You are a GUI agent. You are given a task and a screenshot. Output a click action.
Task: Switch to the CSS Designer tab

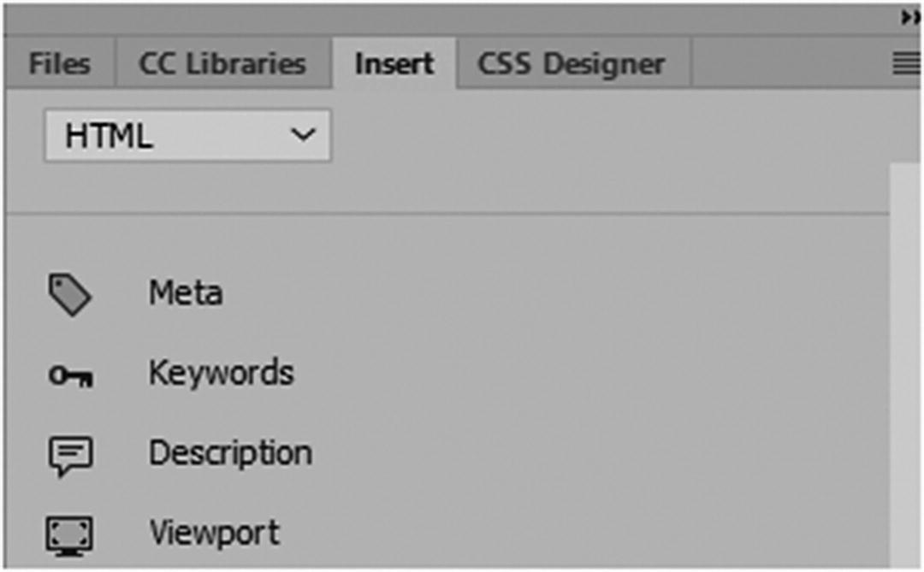coord(571,64)
